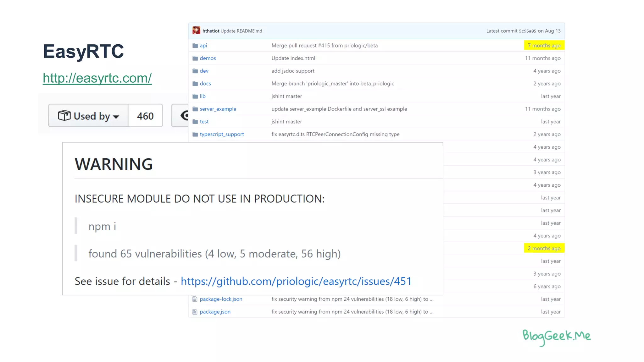Open the typescript_support folder
644x362 pixels.
(222, 134)
